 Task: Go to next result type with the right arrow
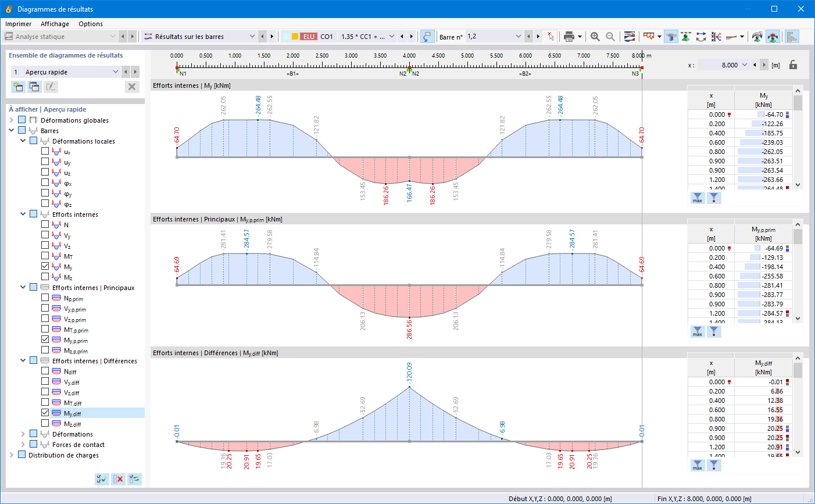[271, 37]
